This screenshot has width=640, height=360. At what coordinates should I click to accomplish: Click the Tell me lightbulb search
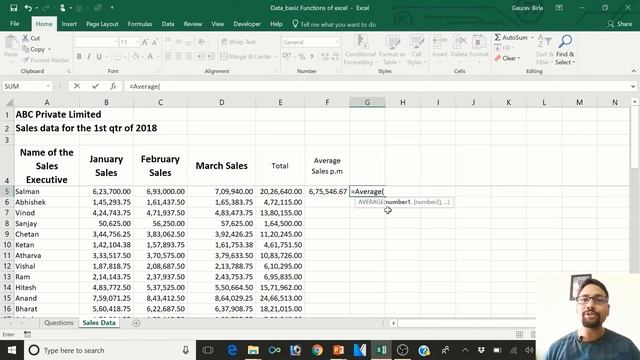point(295,24)
